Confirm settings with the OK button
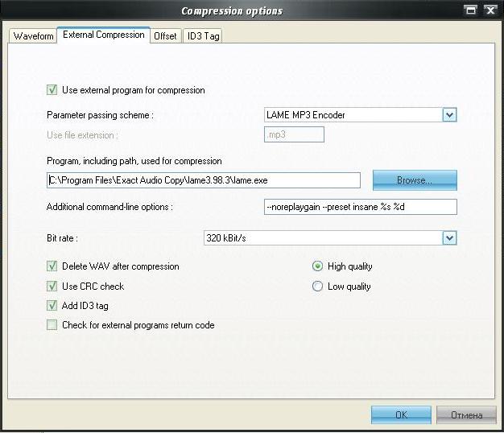This screenshot has height=433, width=504. pyautogui.click(x=401, y=414)
